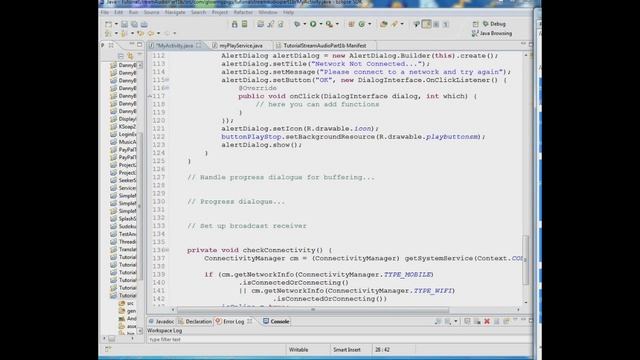
Task: Open the Debug launch dropdown arrow
Action: click(x=304, y=24)
